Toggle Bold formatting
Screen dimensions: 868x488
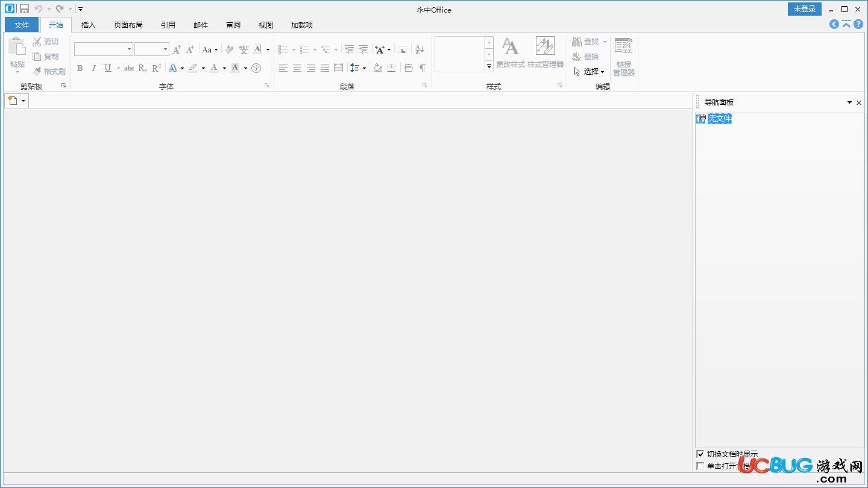[80, 68]
